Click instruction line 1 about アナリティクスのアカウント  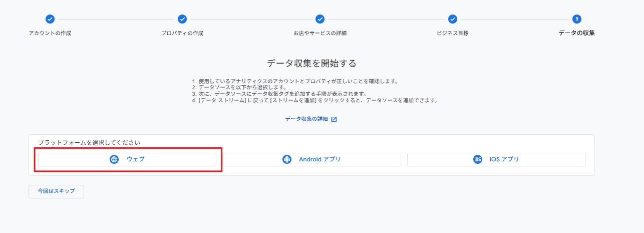click(295, 81)
